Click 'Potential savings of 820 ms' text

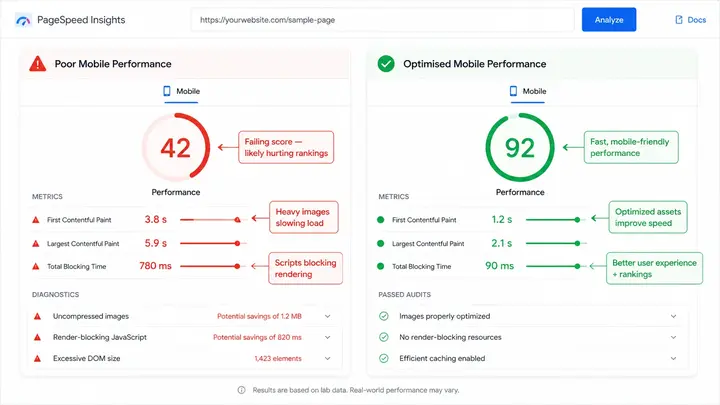(x=258, y=338)
